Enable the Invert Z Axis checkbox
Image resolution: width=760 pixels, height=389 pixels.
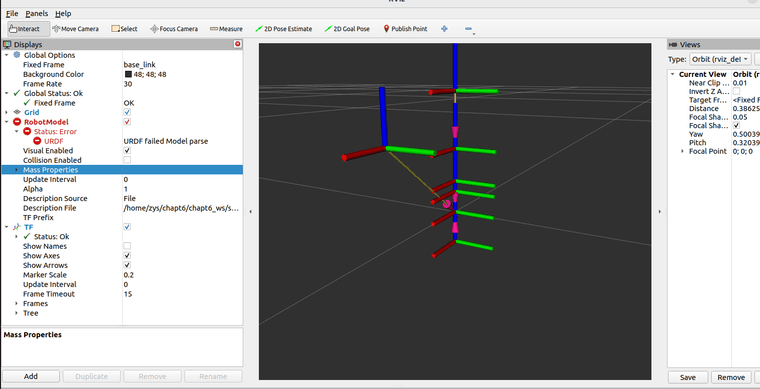736,92
